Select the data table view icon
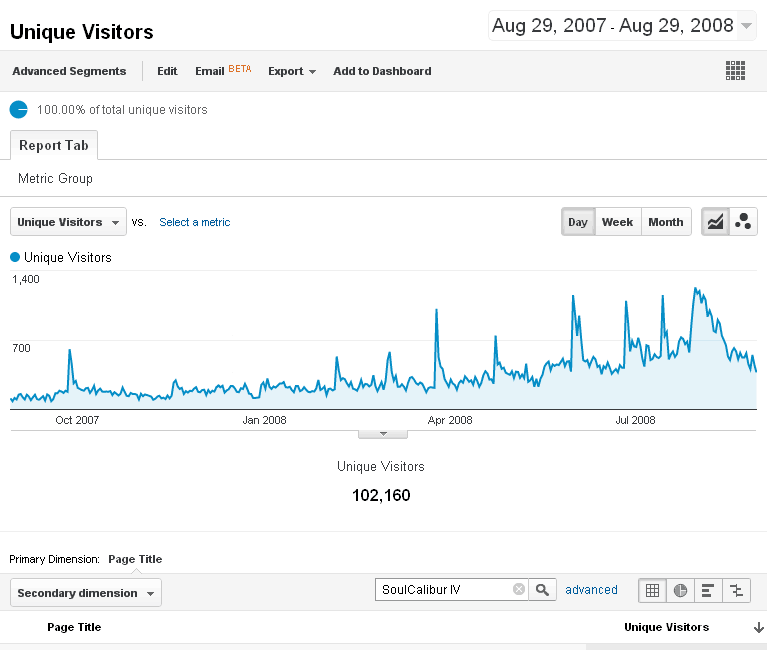Image resolution: width=767 pixels, height=650 pixels. click(653, 590)
